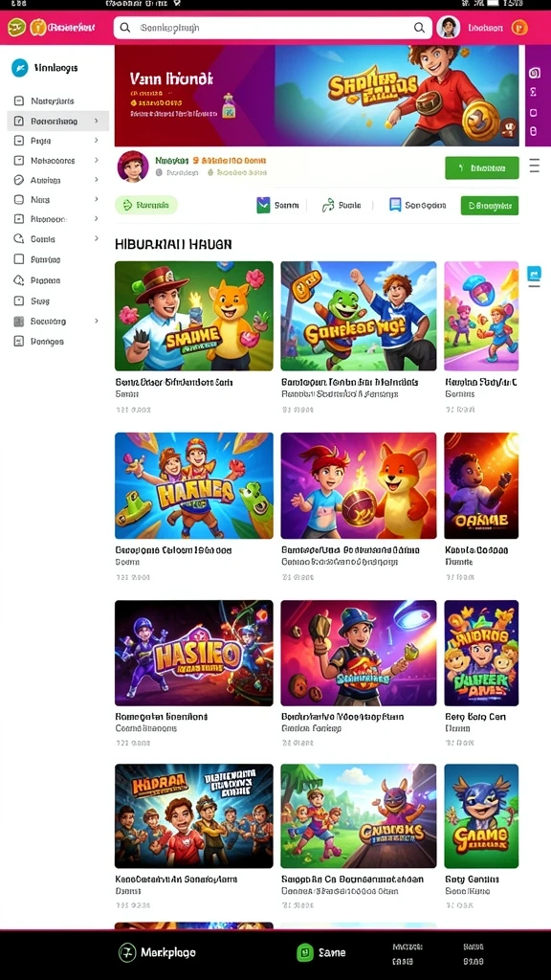Click the large green button in the profile row

tap(482, 167)
